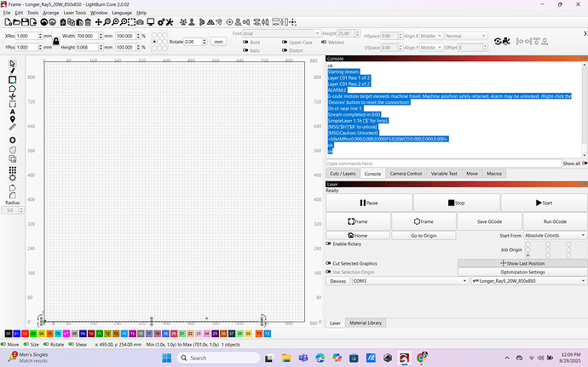Click the Home button
The width and height of the screenshot is (588, 367).
pyautogui.click(x=358, y=235)
